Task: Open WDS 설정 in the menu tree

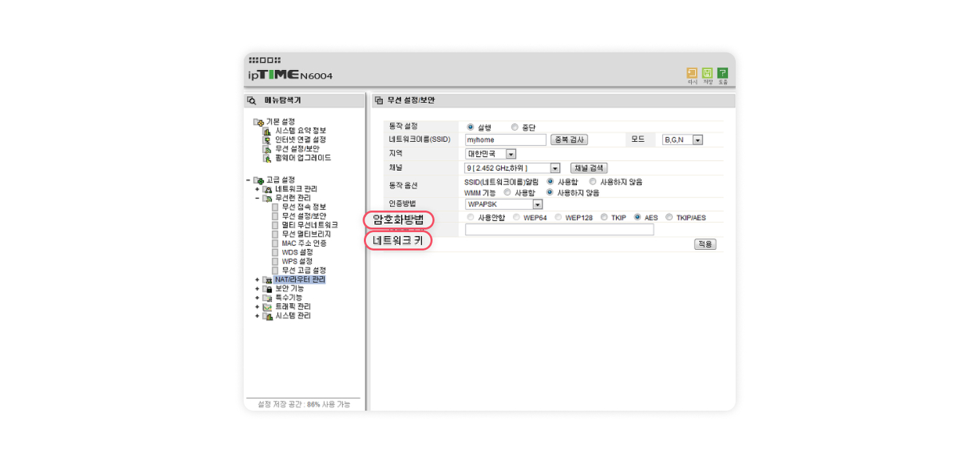Action: [297, 252]
